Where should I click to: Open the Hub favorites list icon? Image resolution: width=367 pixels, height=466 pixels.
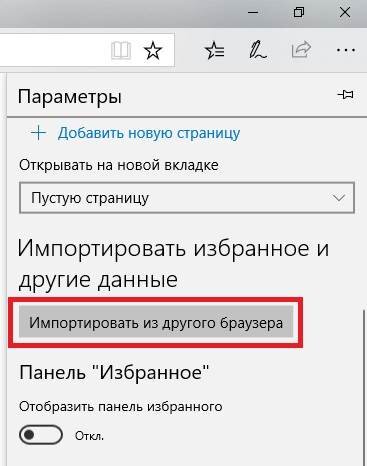pyautogui.click(x=215, y=51)
